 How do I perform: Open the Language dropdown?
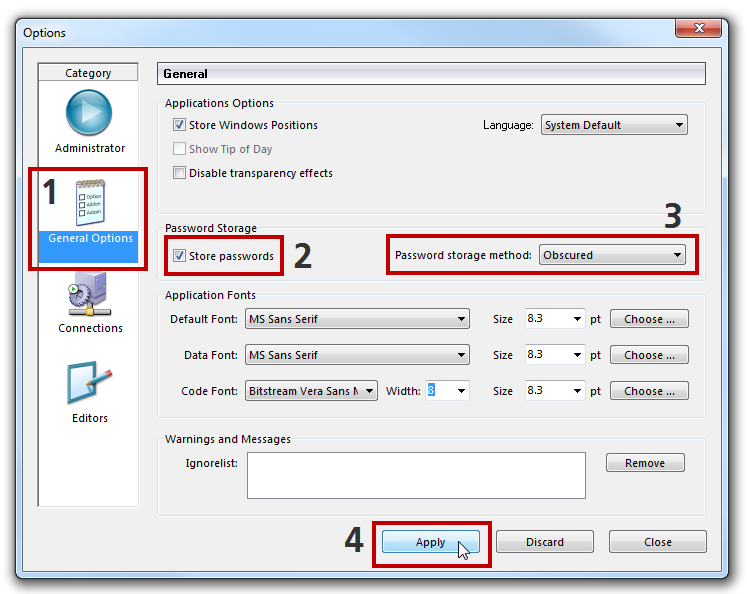[614, 125]
